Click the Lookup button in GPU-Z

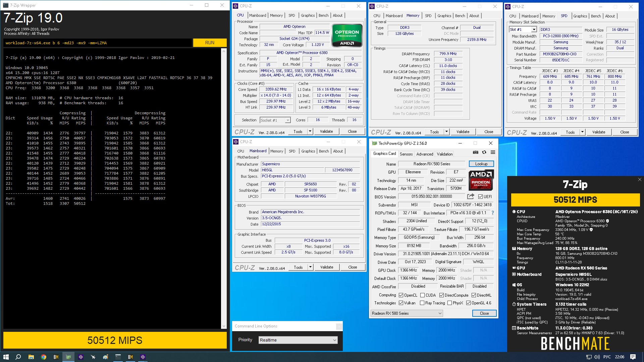pos(481,164)
